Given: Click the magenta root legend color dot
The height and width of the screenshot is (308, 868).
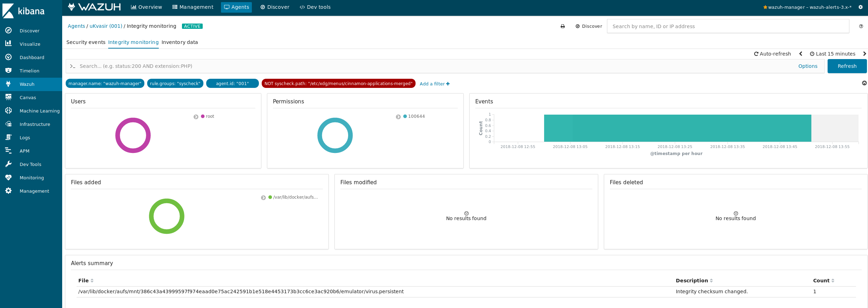Looking at the screenshot, I should [203, 116].
